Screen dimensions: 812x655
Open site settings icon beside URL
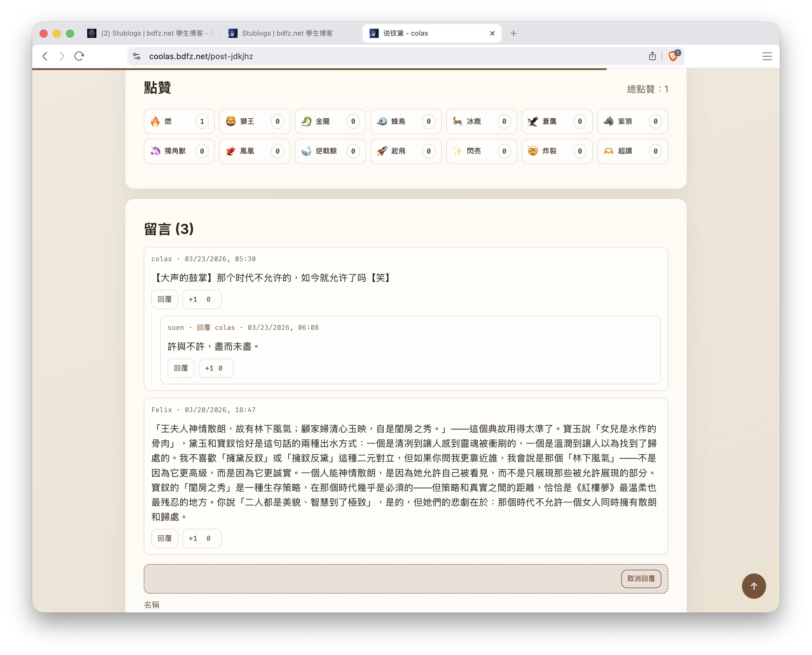[x=137, y=56]
